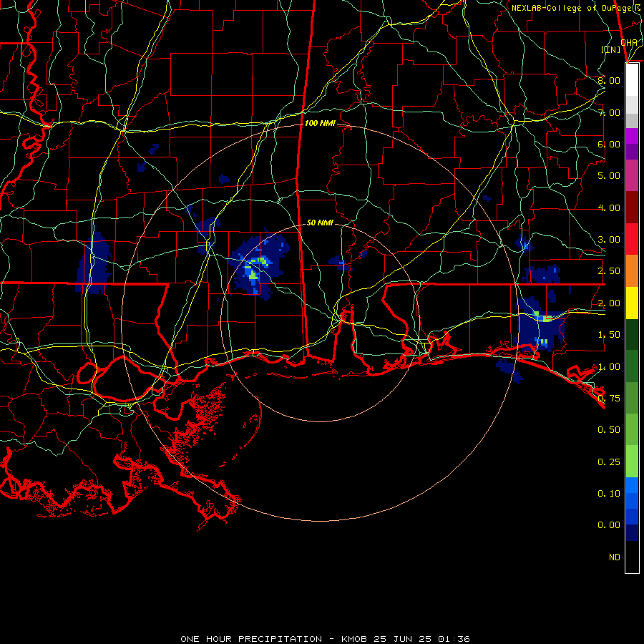
Task: Click the [IN] units label
Action: click(611, 49)
